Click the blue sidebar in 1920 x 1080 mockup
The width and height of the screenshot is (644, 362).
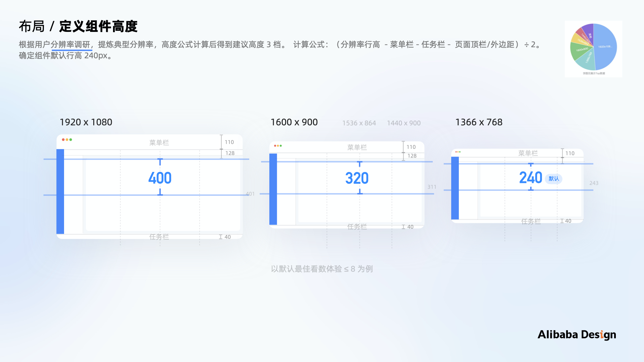tap(60, 191)
